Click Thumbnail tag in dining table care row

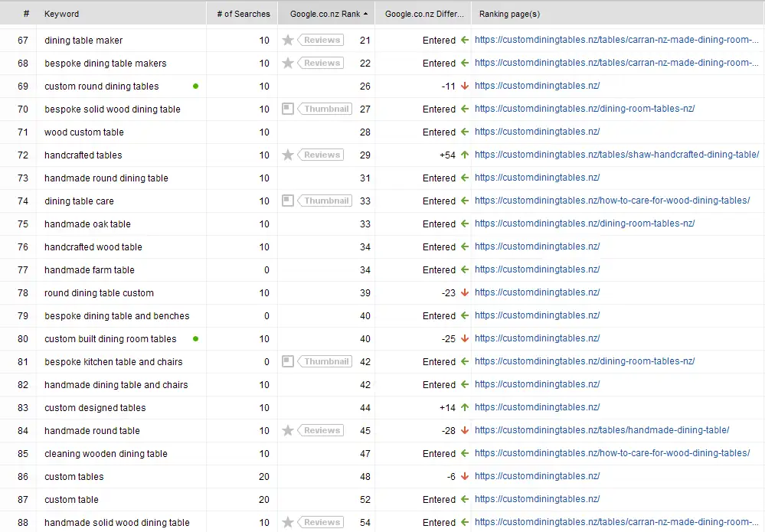(325, 201)
